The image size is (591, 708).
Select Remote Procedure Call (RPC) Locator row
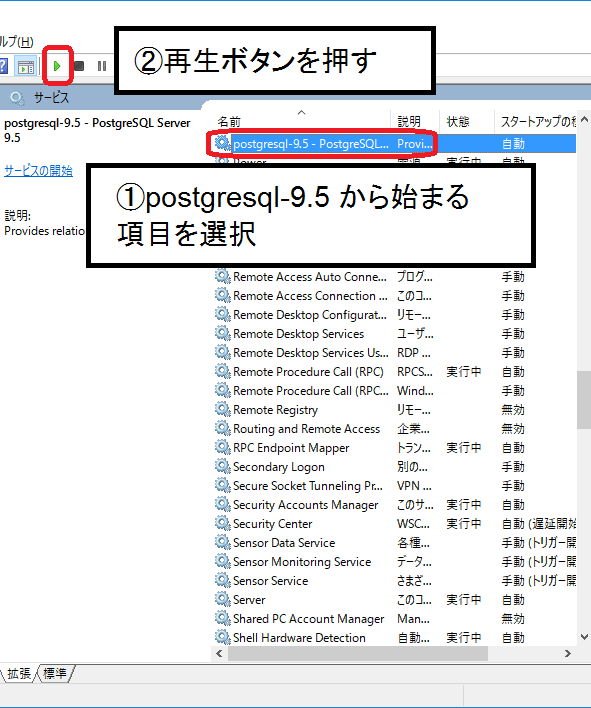395,391
